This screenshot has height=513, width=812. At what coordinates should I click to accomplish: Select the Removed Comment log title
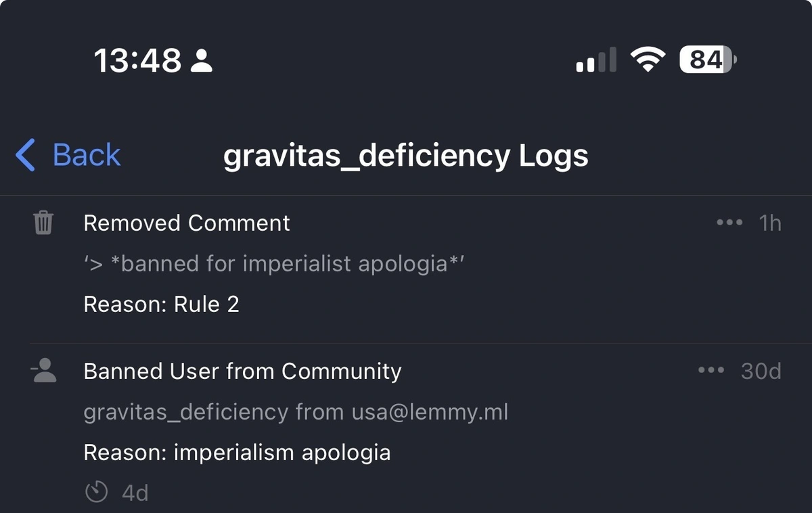tap(187, 223)
